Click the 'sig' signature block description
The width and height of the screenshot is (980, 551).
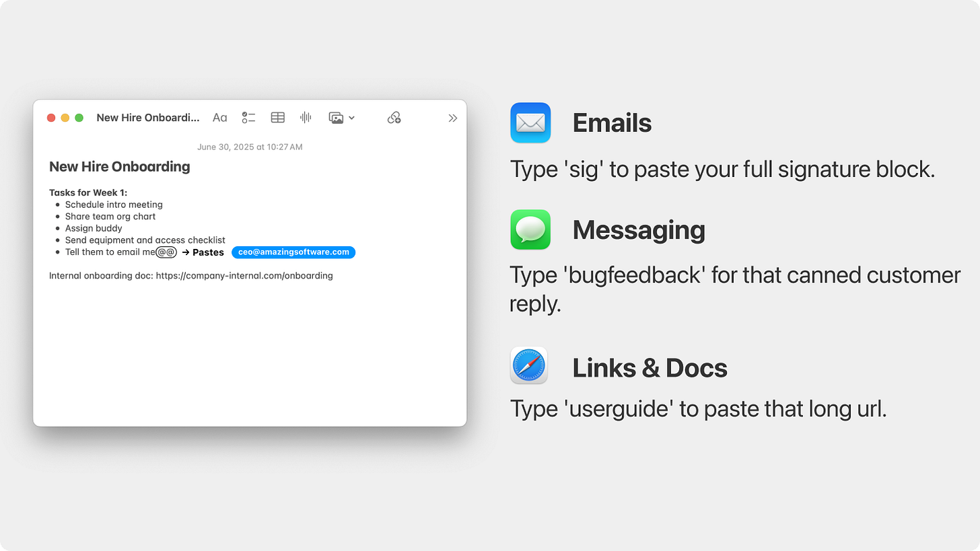point(722,168)
